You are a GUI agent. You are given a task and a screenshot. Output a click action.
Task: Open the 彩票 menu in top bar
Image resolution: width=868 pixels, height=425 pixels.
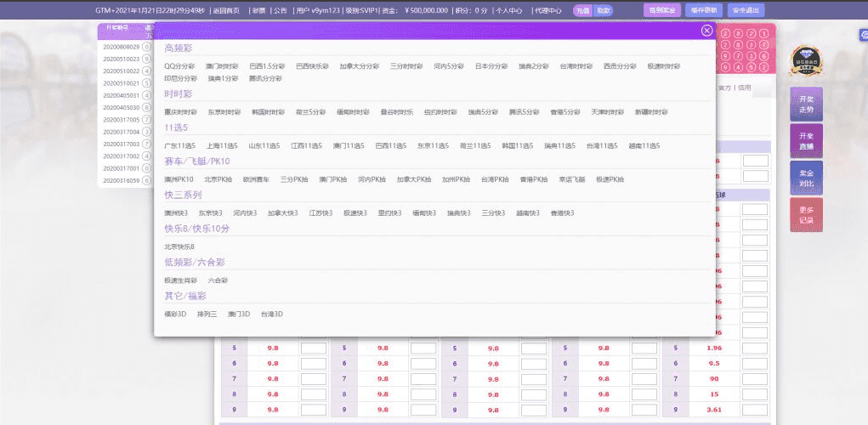click(258, 10)
